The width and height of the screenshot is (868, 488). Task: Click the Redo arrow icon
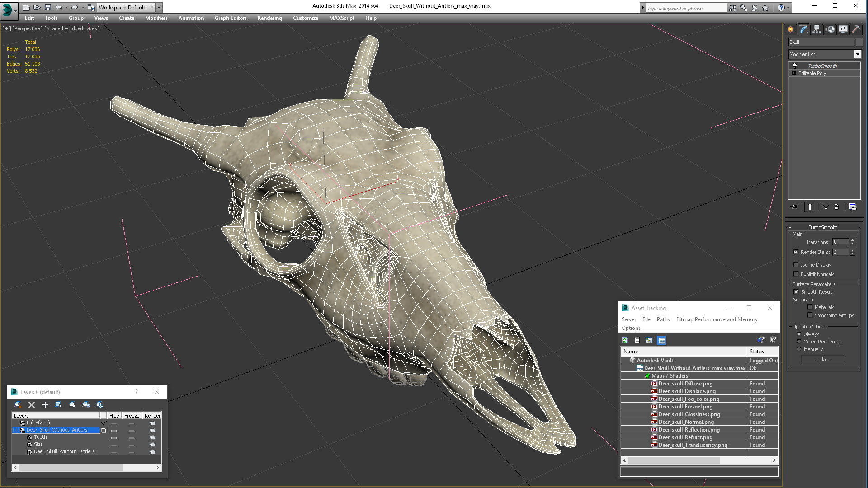click(75, 8)
